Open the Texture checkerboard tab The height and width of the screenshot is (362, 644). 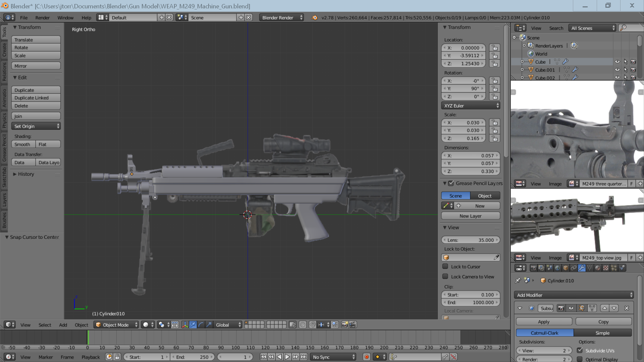click(606, 268)
